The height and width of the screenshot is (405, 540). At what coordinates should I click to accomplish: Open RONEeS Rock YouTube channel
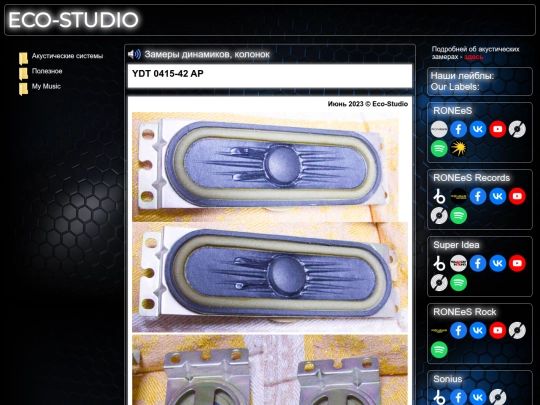coord(498,331)
